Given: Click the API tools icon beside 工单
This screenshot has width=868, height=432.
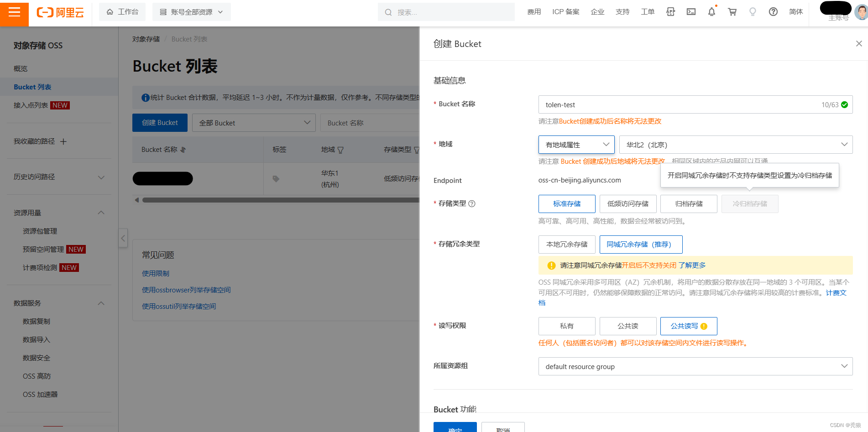Looking at the screenshot, I should [x=670, y=12].
